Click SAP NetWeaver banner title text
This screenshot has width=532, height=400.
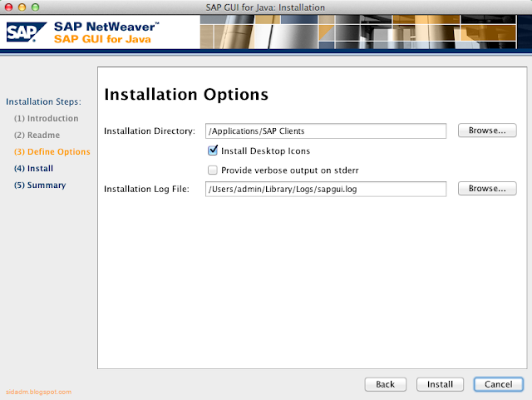[x=106, y=27]
